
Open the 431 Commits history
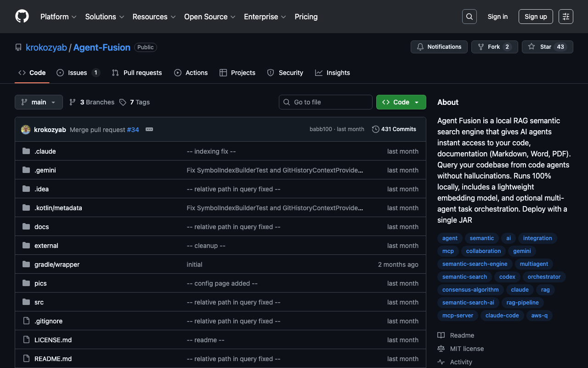[x=394, y=129]
